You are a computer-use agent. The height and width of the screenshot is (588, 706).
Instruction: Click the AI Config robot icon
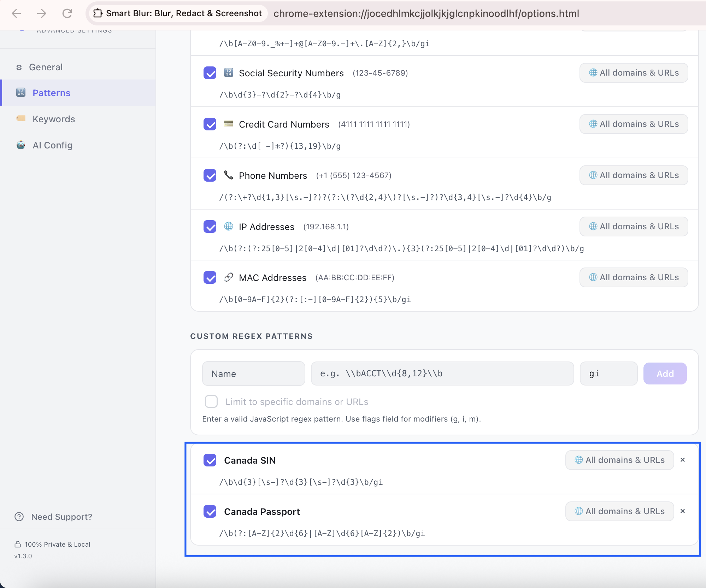[21, 145]
